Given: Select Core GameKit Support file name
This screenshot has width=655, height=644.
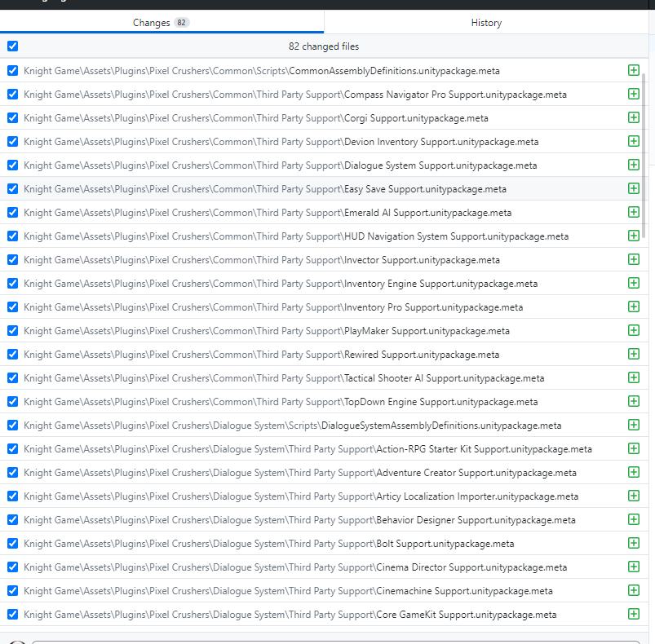Looking at the screenshot, I should point(467,615).
